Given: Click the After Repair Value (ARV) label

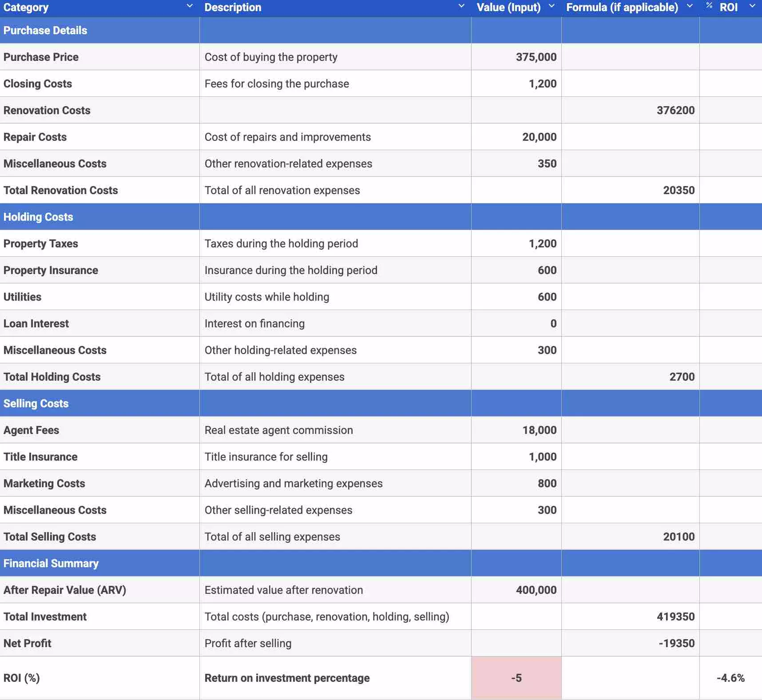Looking at the screenshot, I should tap(65, 590).
